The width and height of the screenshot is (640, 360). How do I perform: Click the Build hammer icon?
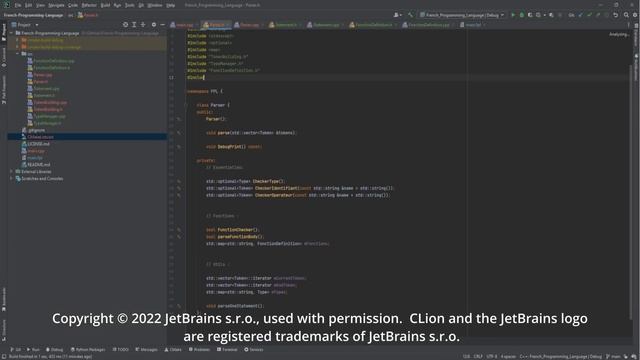pyautogui.click(x=410, y=15)
